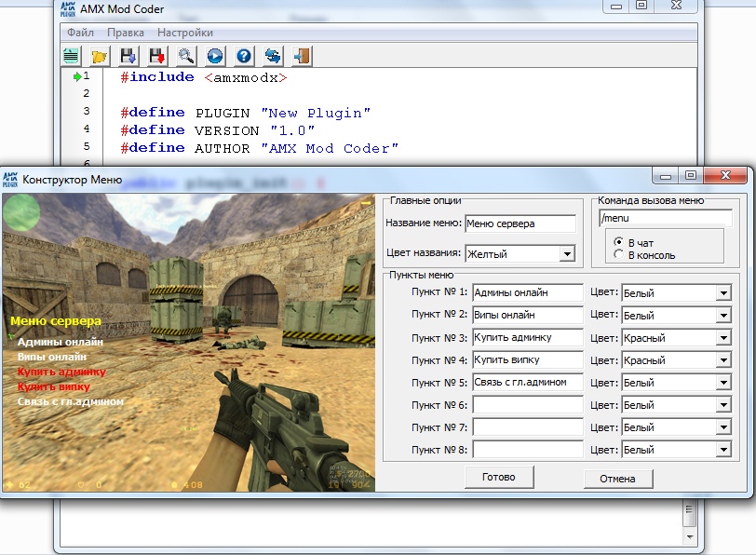Click the exit door toolbar icon
Screen dimensions: 756x555
(302, 56)
